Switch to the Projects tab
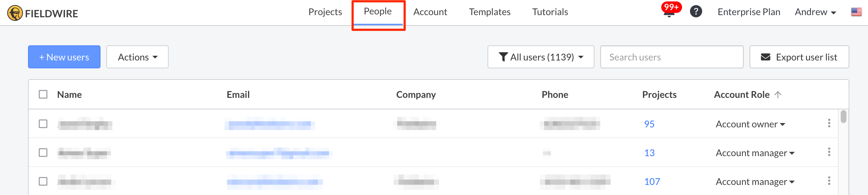The height and width of the screenshot is (195, 868). click(325, 12)
